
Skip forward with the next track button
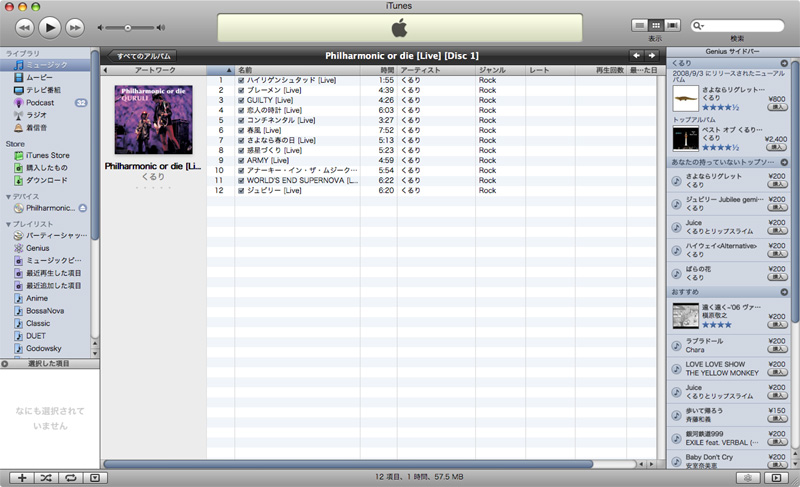pyautogui.click(x=74, y=28)
